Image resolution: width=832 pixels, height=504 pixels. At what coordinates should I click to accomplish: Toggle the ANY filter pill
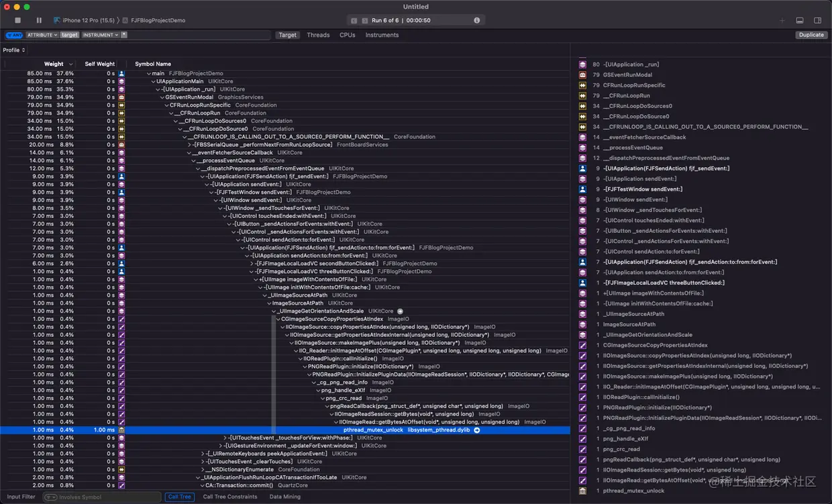(x=14, y=35)
